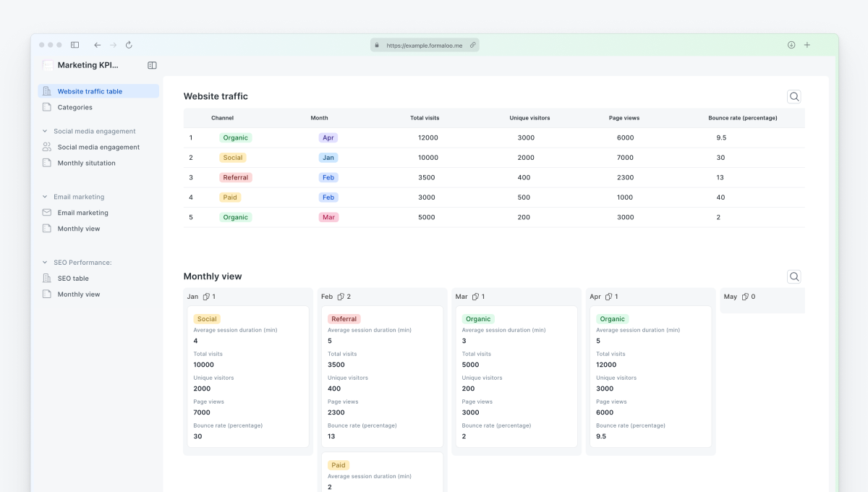
Task: Open the Social card in Jan column
Action: point(248,376)
